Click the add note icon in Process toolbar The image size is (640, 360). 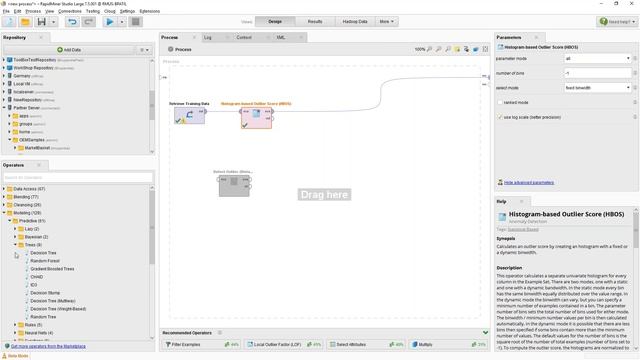(457, 49)
